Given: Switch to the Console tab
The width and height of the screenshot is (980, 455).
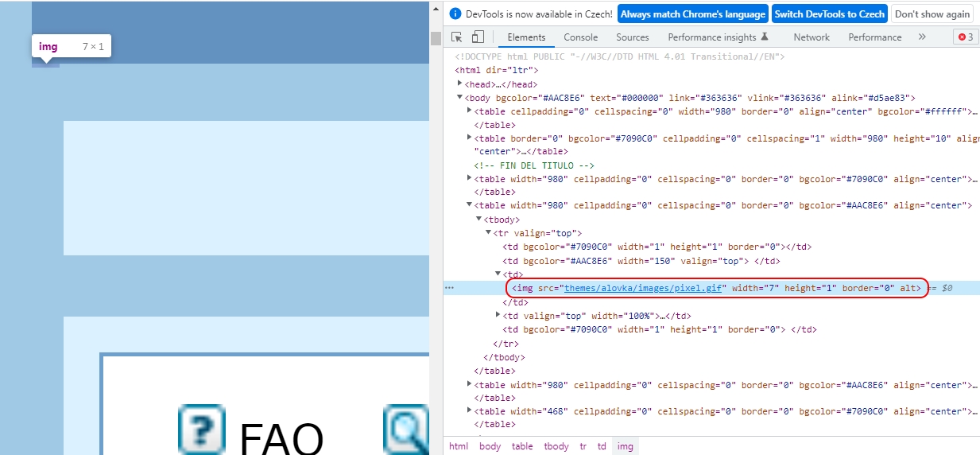Looking at the screenshot, I should pos(580,37).
